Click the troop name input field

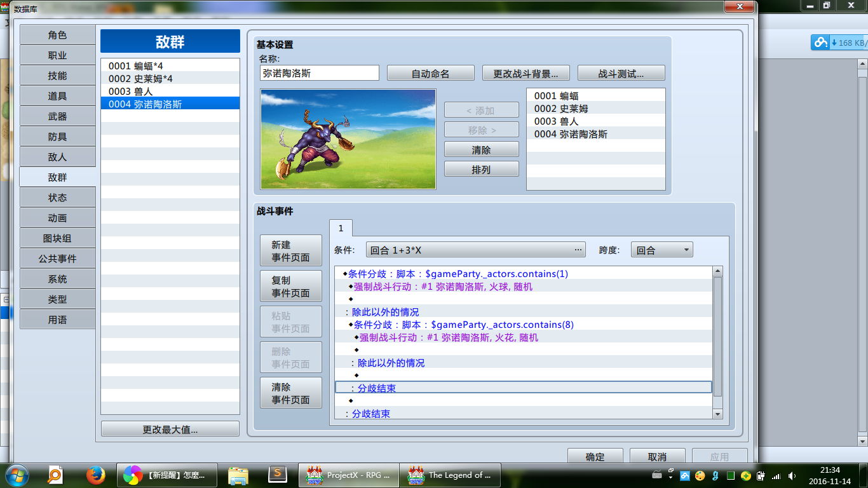[x=319, y=73]
